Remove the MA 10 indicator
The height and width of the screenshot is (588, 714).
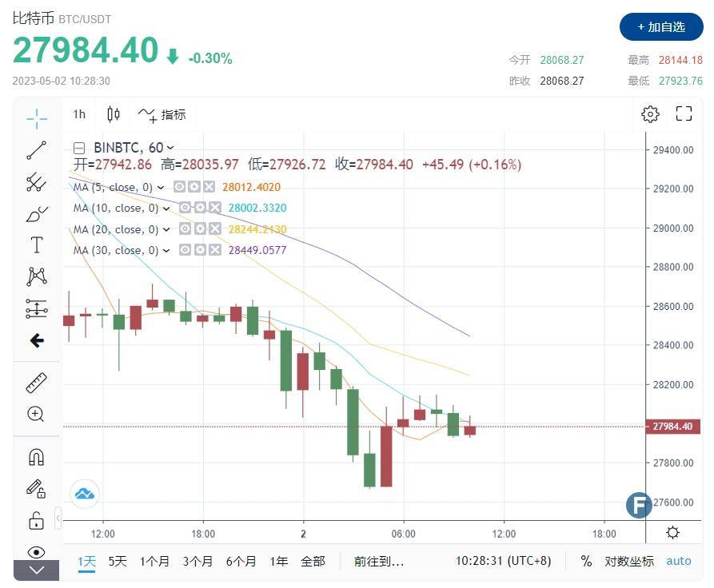click(215, 208)
